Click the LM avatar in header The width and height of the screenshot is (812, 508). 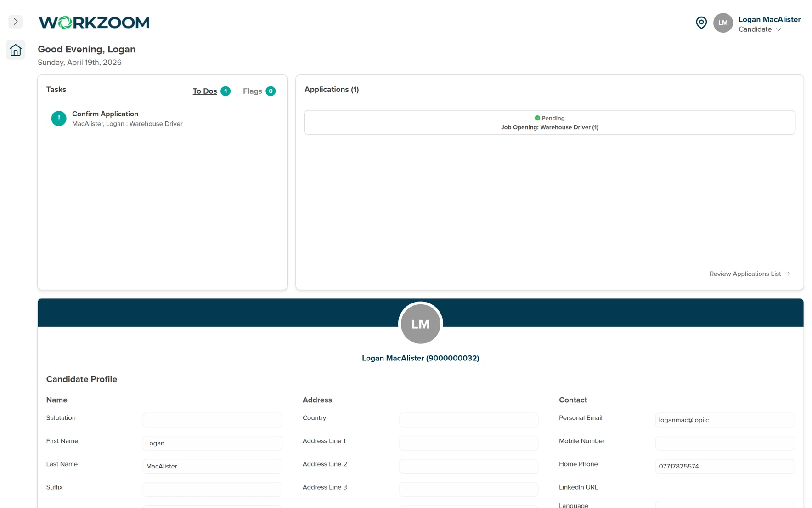(x=723, y=23)
